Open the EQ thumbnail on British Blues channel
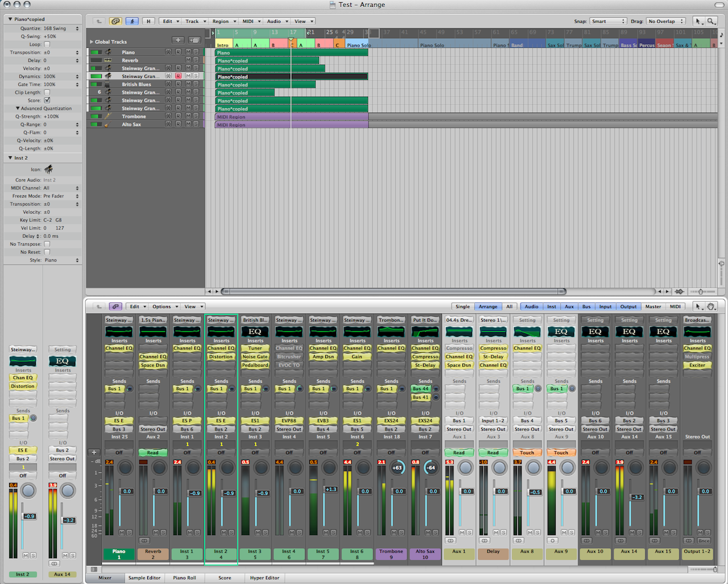728x584 pixels. point(255,332)
